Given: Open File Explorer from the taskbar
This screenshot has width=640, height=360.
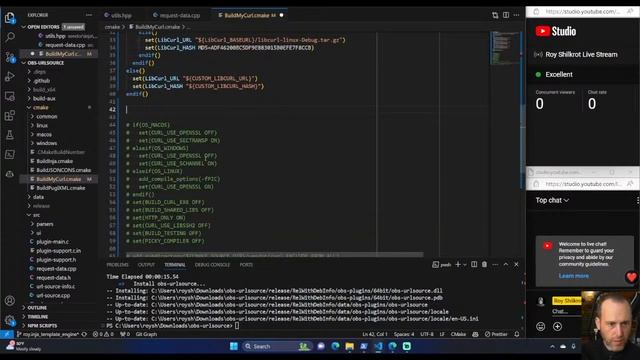Looking at the screenshot, I should click(349, 346).
